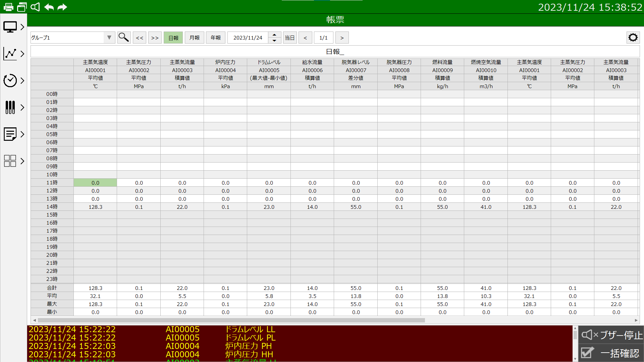Viewport: 644px width, 362px height.
Task: Open the monitor screen sidebar icon
Action: point(10,27)
